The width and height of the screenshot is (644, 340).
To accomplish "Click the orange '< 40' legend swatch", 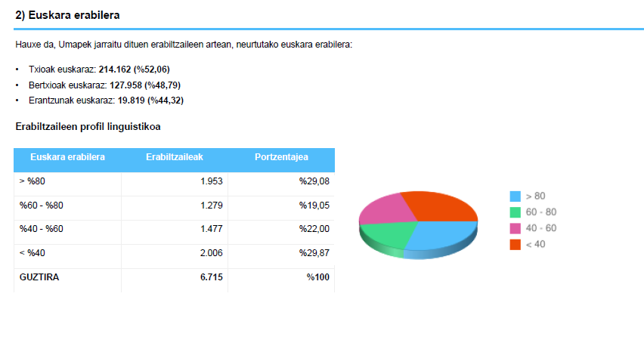I will [x=516, y=244].
